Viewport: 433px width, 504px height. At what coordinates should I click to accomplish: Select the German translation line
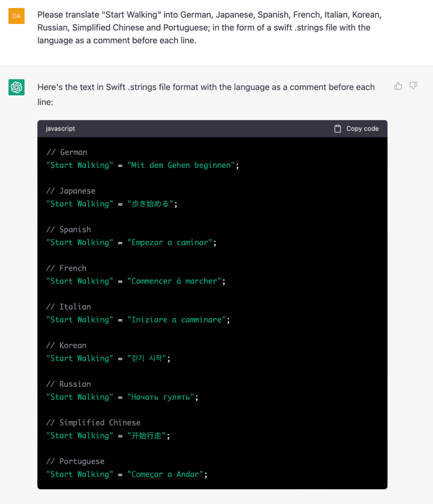pos(142,165)
